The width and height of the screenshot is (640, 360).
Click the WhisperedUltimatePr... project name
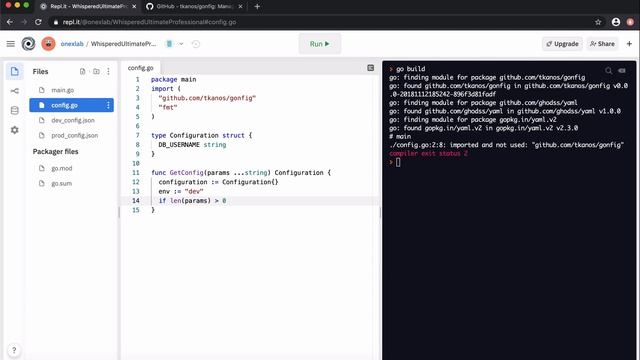point(123,44)
